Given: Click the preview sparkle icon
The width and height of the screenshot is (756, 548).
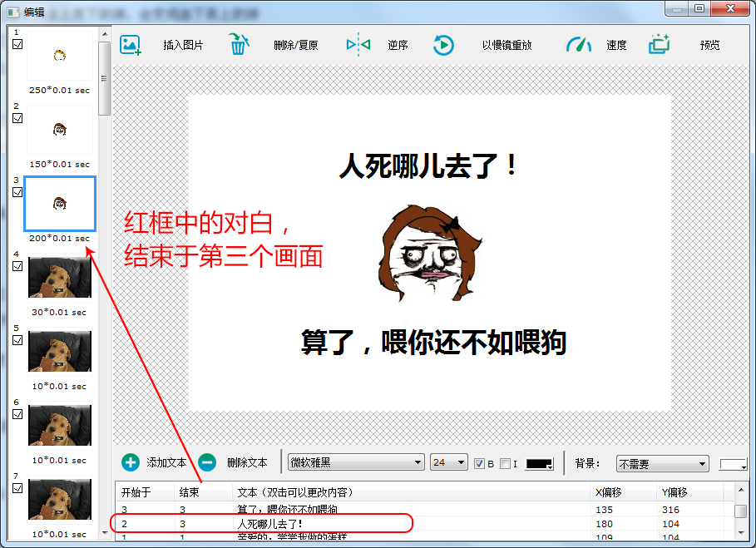Looking at the screenshot, I should 659,44.
